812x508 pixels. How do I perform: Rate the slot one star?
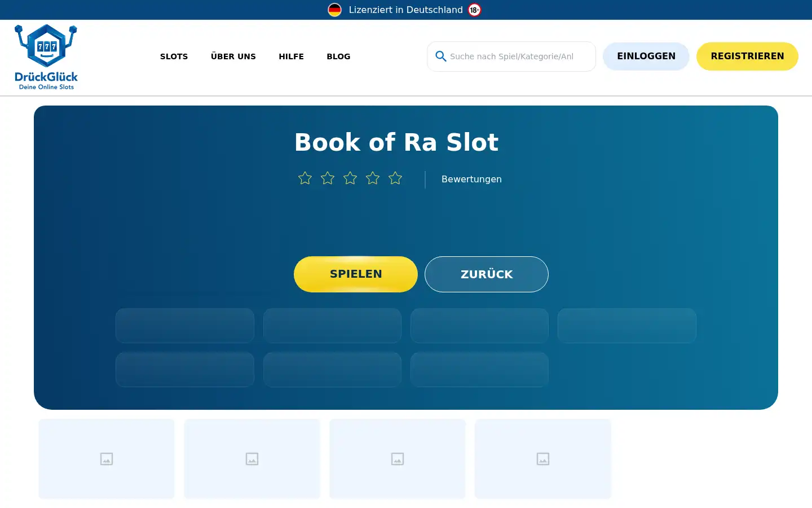305,178
